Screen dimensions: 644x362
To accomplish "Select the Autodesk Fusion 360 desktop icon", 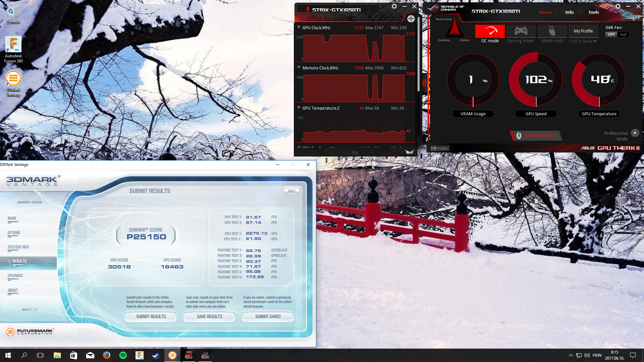I will [13, 50].
